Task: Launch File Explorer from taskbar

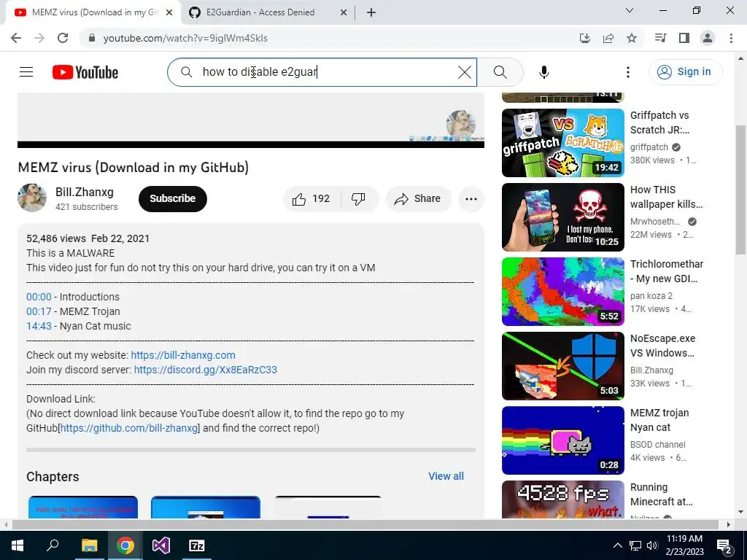Action: (89, 545)
